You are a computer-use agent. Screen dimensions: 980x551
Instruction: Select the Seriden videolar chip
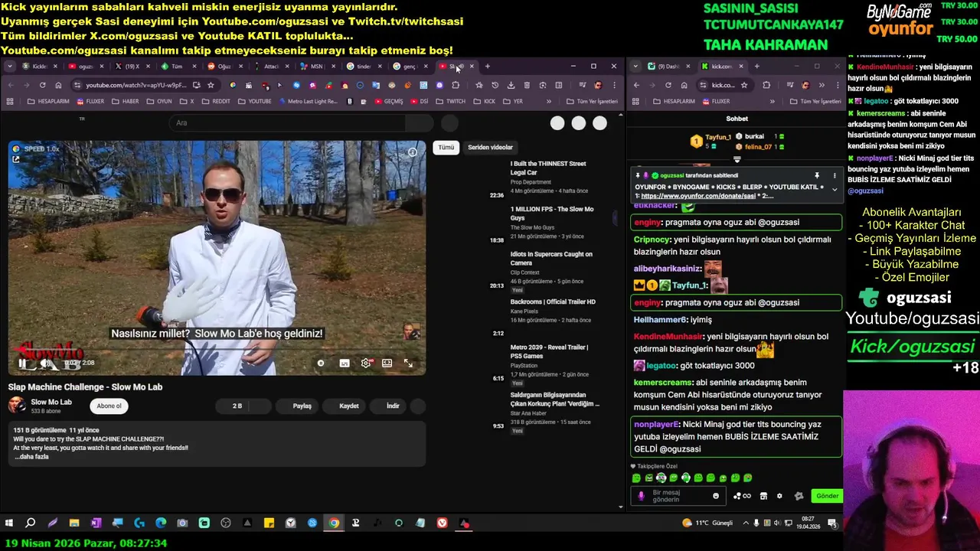(490, 147)
